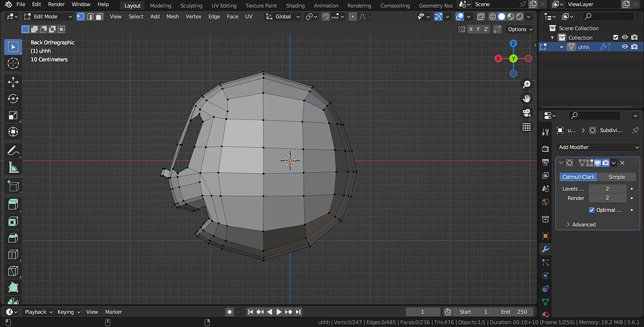Viewport: 644px width, 327px height.
Task: Expand the Advanced subdivision panel
Action: coord(581,225)
